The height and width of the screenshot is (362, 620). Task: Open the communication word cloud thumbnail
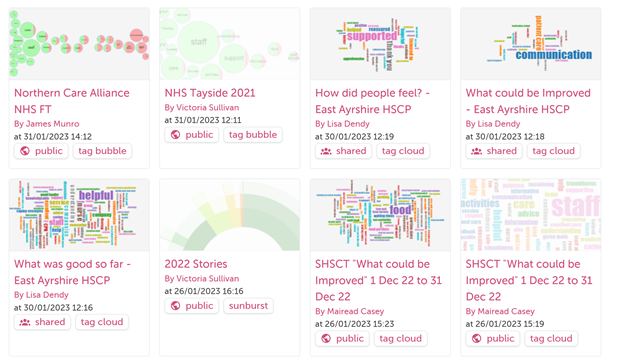pos(531,44)
